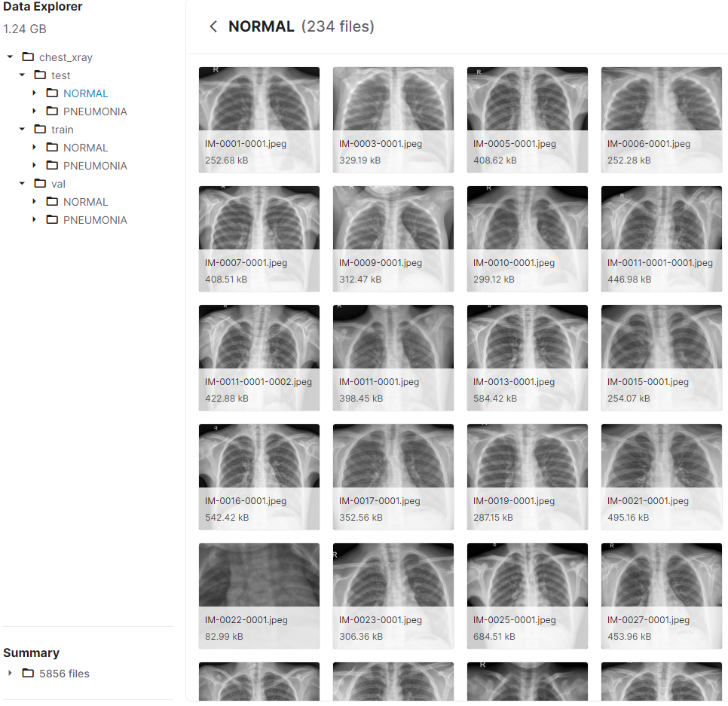Collapse the chest_xray folder
The height and width of the screenshot is (706, 728).
[x=10, y=57]
